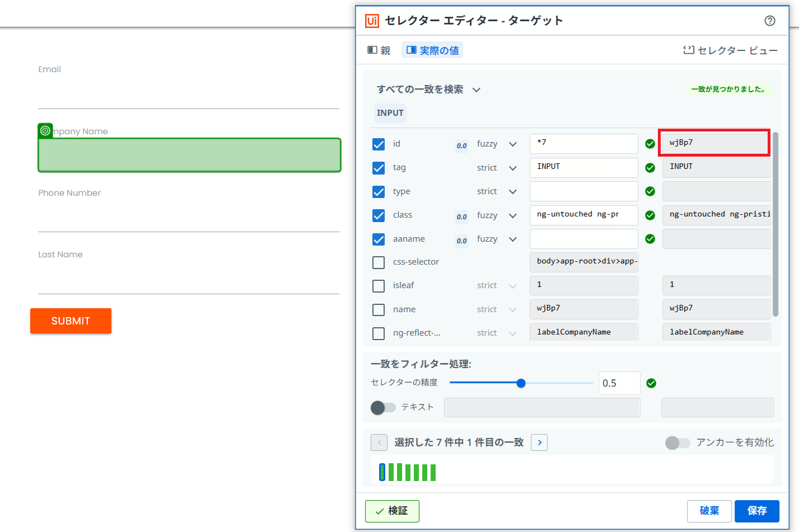Click the 0.0 fuzzy accuracy badge for id
This screenshot has width=799, height=532.
point(461,145)
